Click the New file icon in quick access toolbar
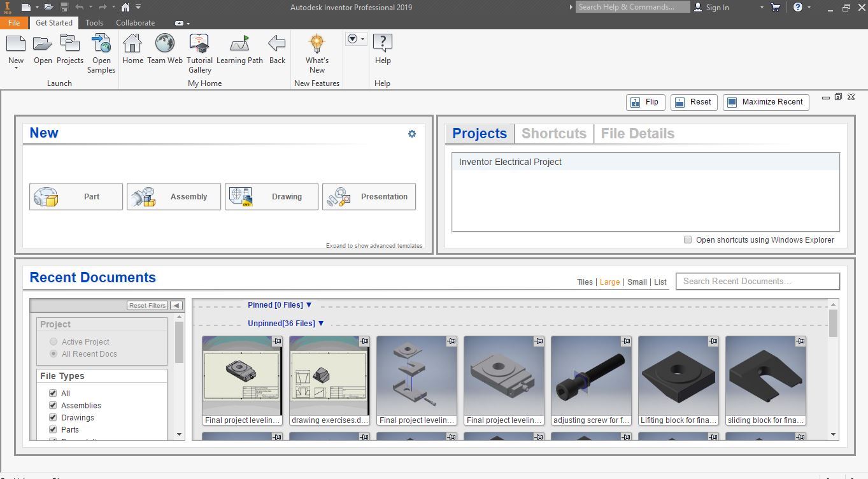Viewport: 868px width, 479px height. (25, 7)
